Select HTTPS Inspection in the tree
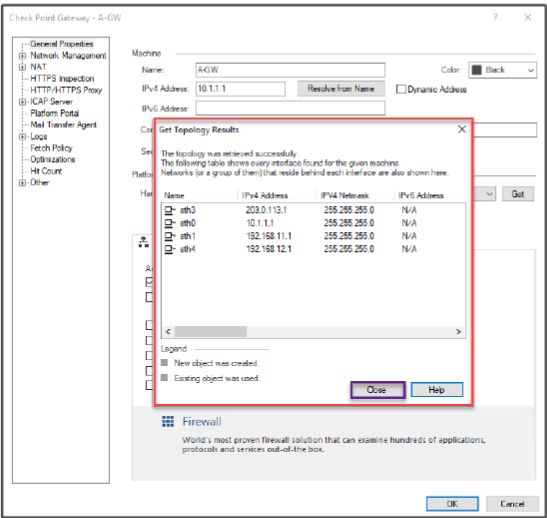Viewport: 547px width, 518px height. pyautogui.click(x=62, y=78)
